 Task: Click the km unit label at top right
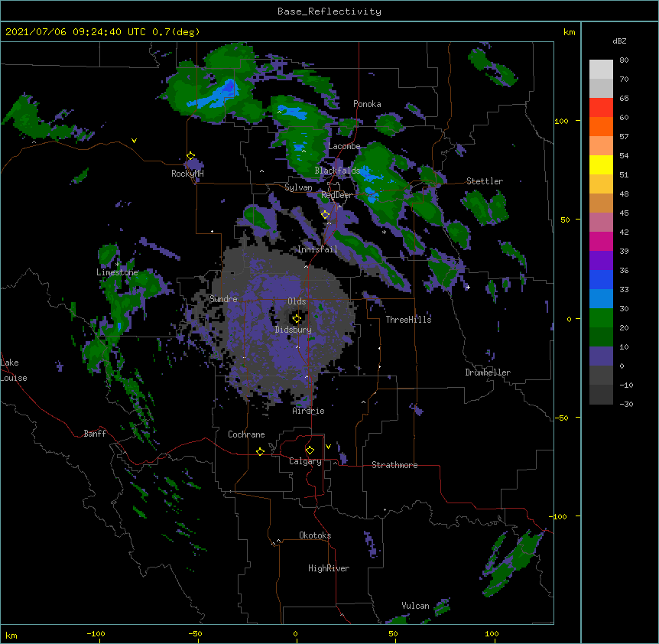(569, 32)
